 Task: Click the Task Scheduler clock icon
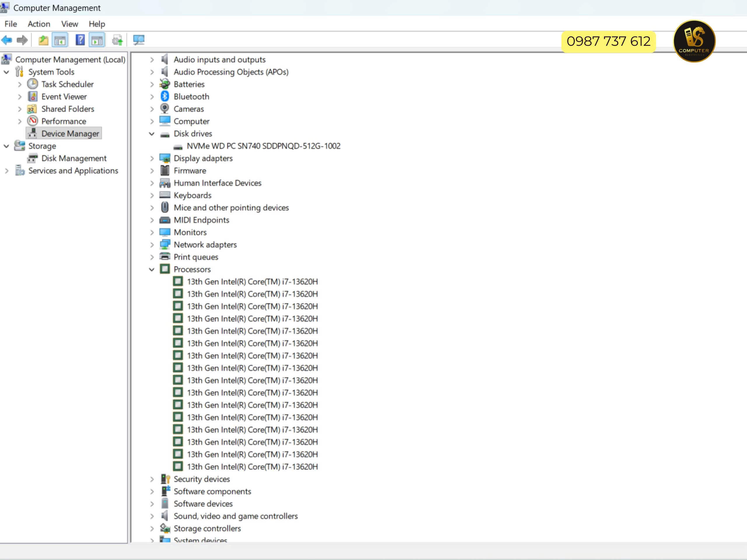tap(32, 84)
